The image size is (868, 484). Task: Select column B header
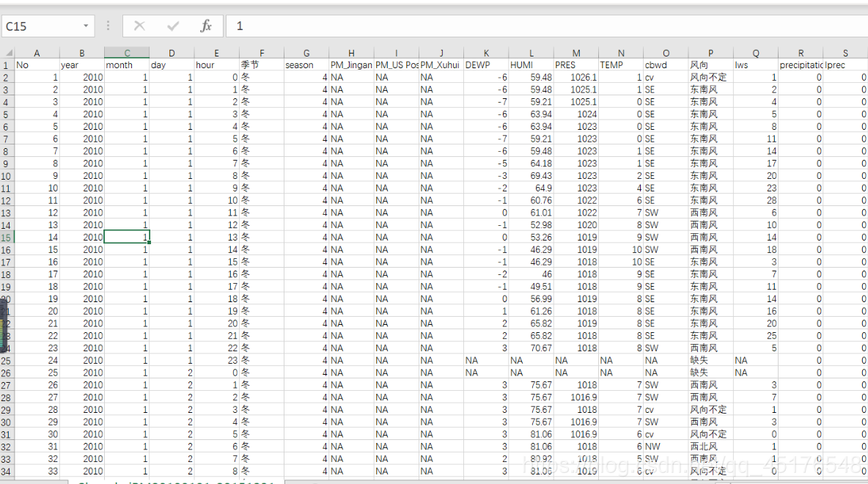pos(82,53)
